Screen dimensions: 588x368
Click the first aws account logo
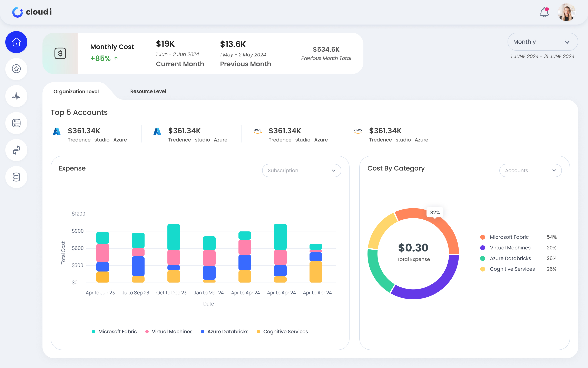pos(257,131)
